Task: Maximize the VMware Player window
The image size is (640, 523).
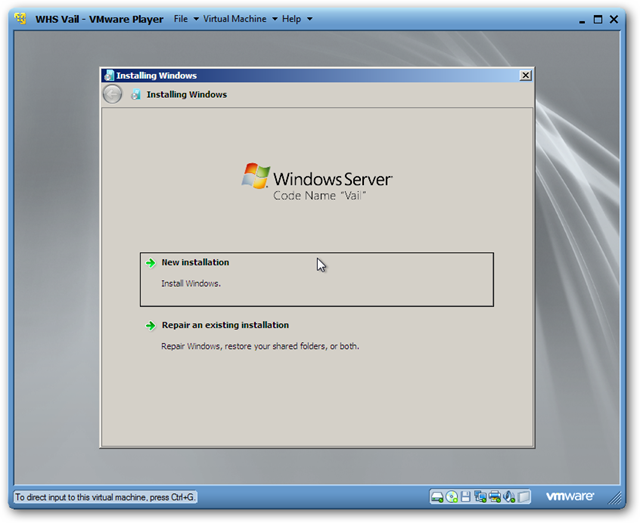Action: (598, 19)
